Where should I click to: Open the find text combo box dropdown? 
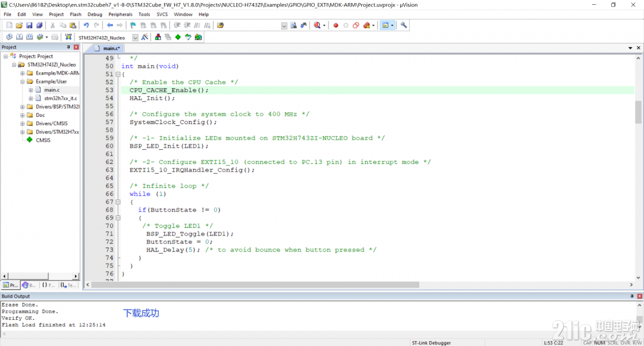[284, 26]
